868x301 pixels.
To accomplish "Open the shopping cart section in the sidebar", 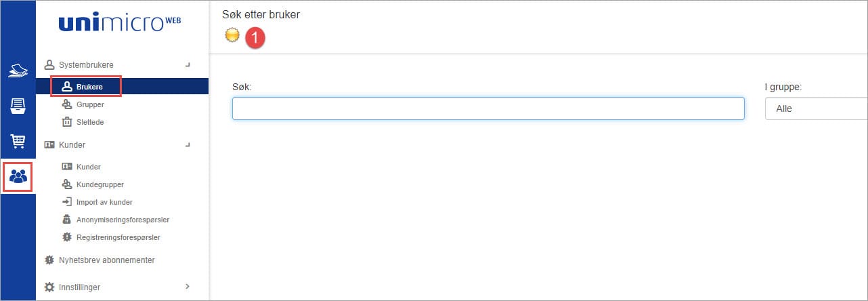I will click(18, 141).
